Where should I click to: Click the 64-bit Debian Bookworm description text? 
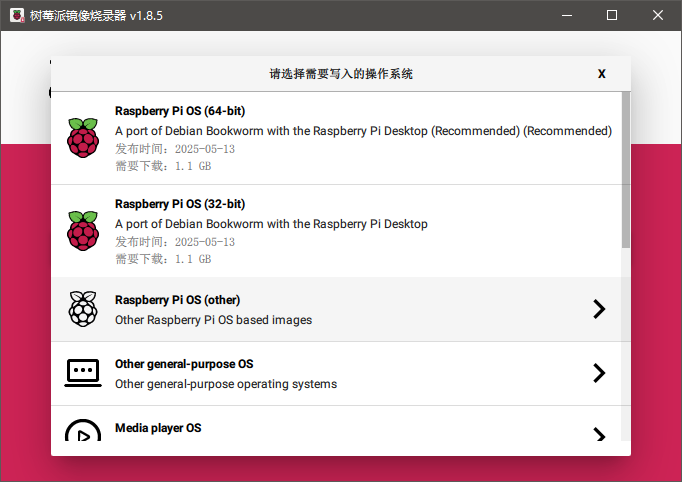point(363,131)
